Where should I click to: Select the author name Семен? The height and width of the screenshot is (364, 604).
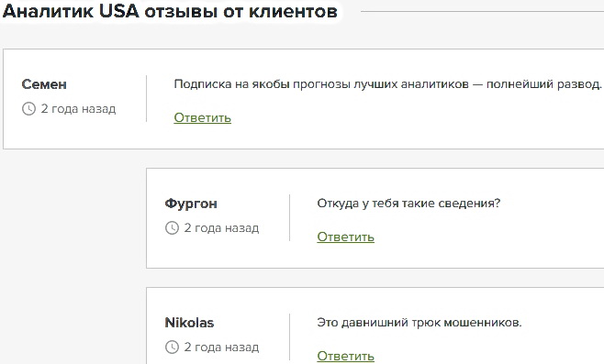[44, 84]
